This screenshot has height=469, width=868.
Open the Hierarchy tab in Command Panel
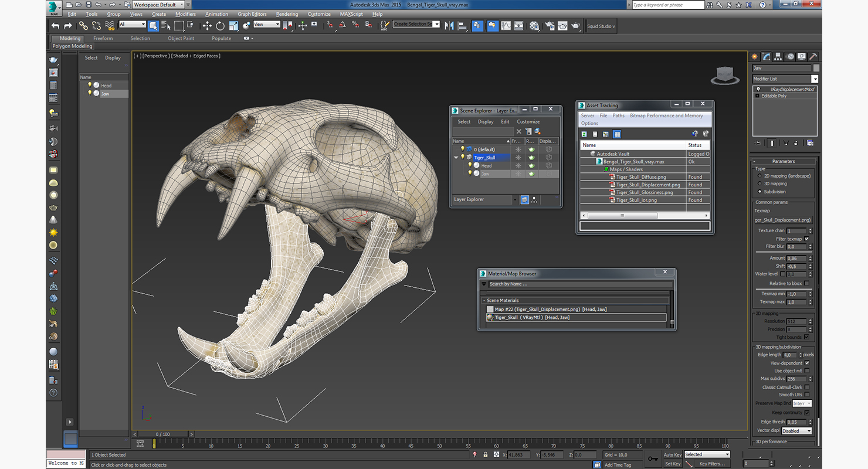[x=778, y=56]
